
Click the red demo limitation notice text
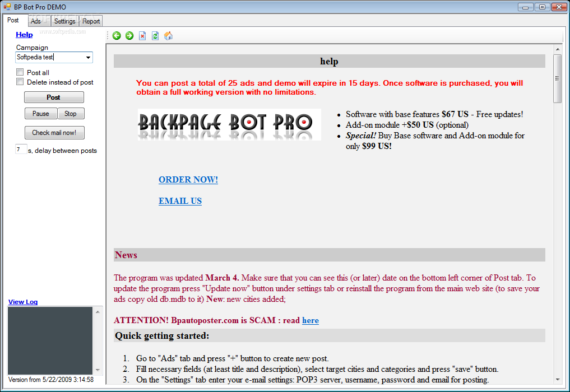click(330, 87)
